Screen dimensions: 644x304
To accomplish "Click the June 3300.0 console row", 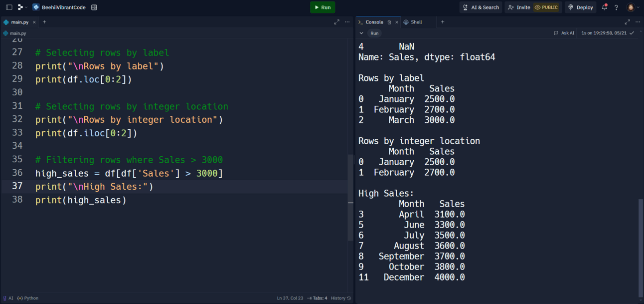I will (x=412, y=225).
